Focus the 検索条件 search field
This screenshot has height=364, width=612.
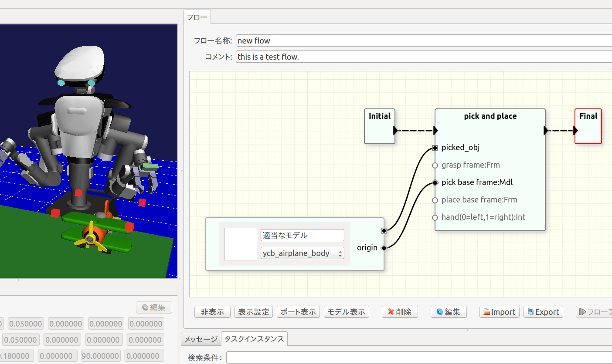coord(419,358)
